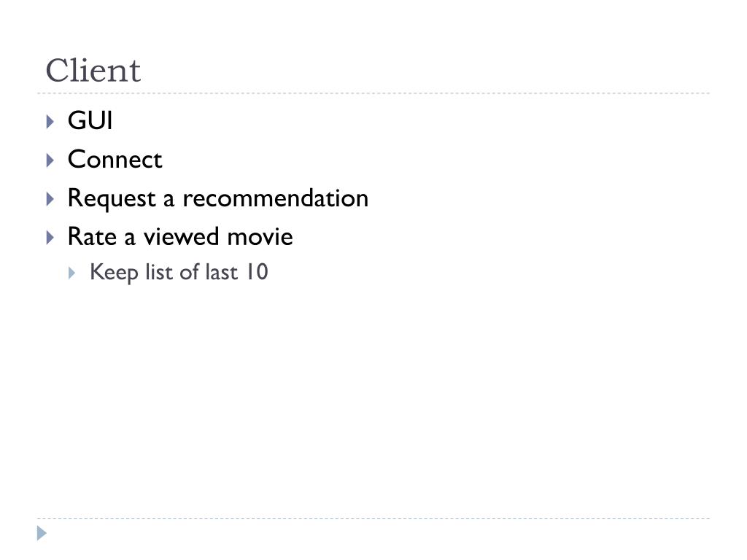The height and width of the screenshot is (560, 747).
Task: Select the GUI bullet text
Action: coord(90,120)
